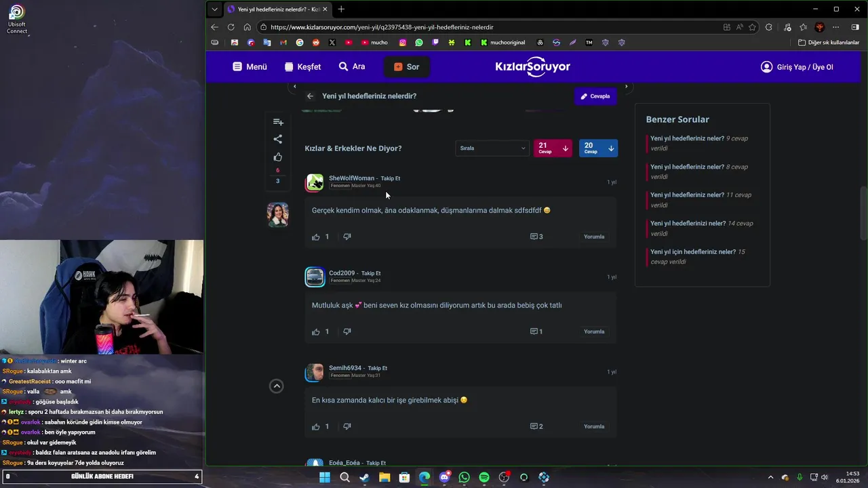Reload the page with the refresh button
This screenshot has width=868, height=488.
(x=231, y=27)
